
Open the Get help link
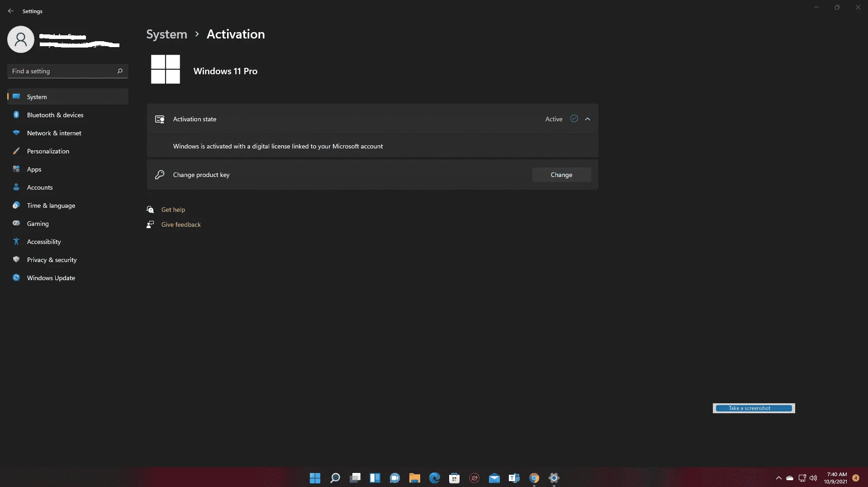click(x=173, y=210)
